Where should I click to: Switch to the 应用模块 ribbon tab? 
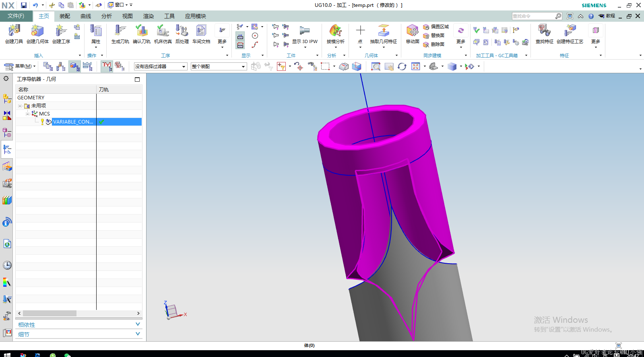196,16
